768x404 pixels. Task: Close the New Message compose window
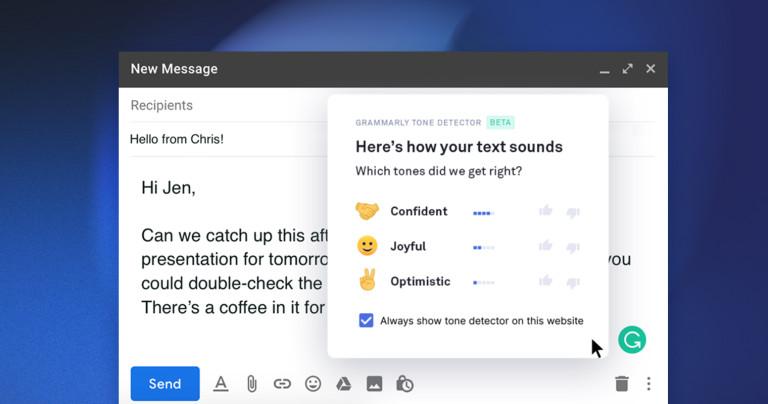[x=650, y=69]
